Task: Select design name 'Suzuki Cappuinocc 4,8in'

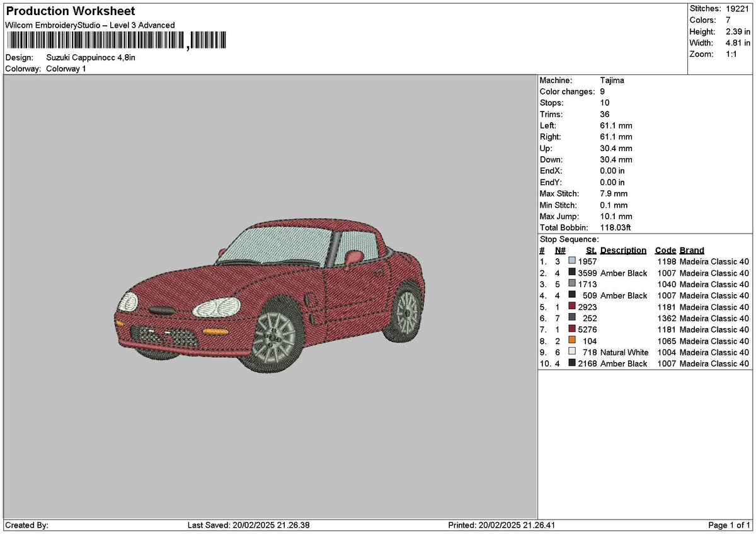Action: click(x=91, y=57)
